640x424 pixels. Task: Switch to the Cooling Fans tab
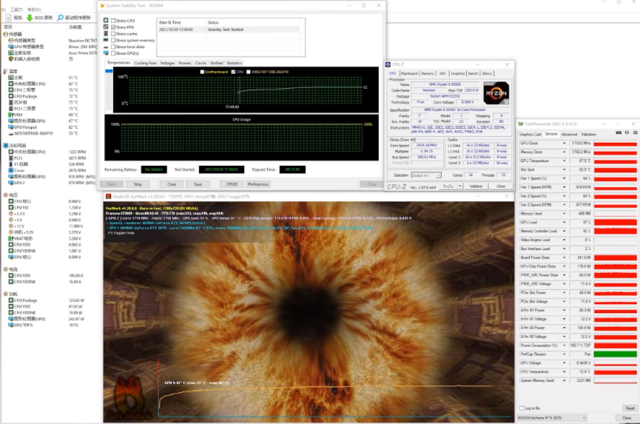pyautogui.click(x=145, y=62)
